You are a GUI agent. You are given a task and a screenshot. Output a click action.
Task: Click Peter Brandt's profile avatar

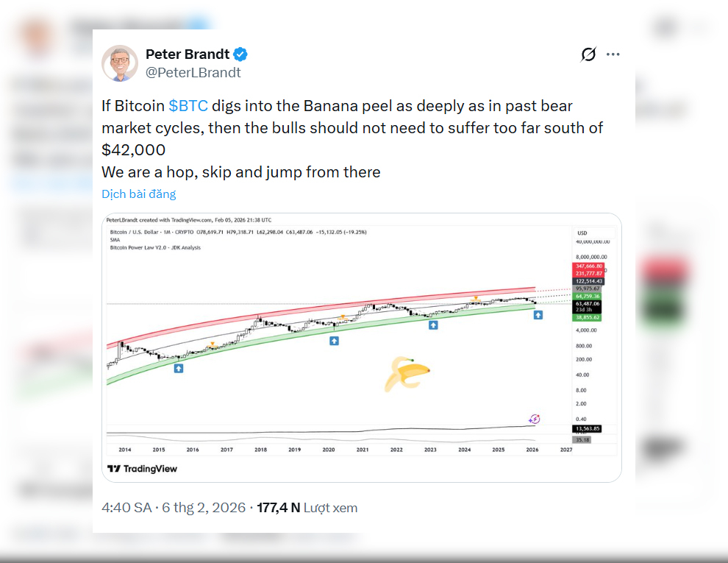pos(119,63)
